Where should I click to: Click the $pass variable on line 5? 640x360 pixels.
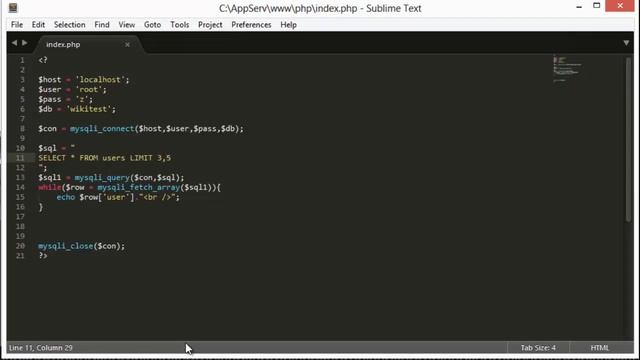coord(49,99)
